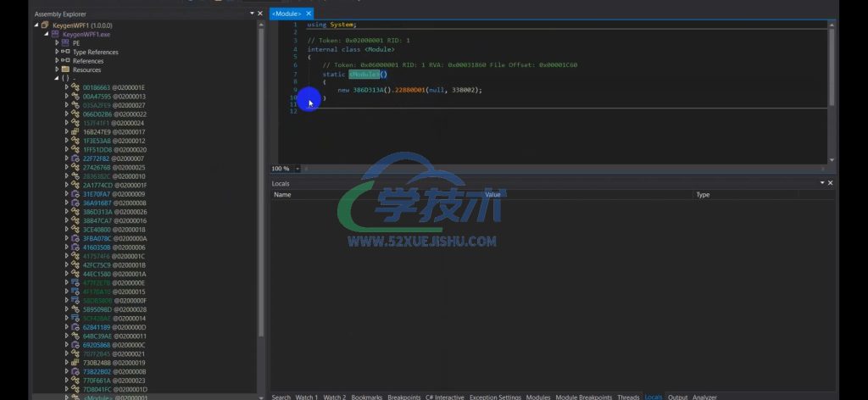Click the icon beside @0200000E entry

[x=75, y=283]
